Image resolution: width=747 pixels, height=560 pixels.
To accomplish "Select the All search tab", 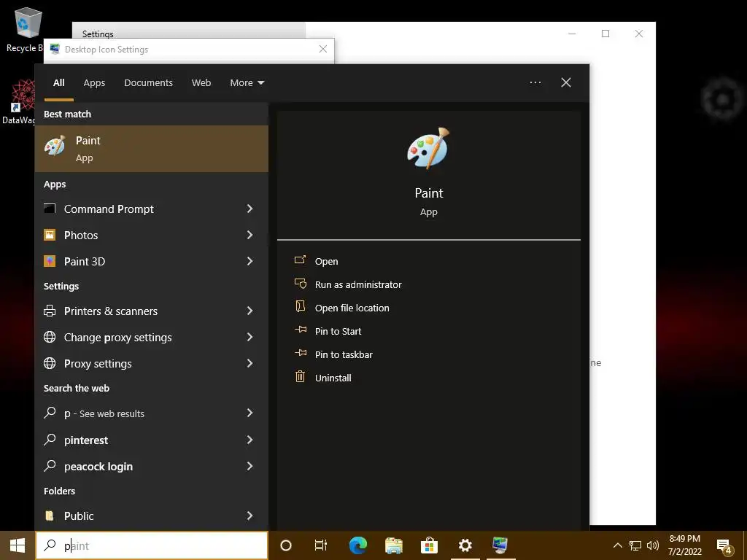I will [x=58, y=83].
